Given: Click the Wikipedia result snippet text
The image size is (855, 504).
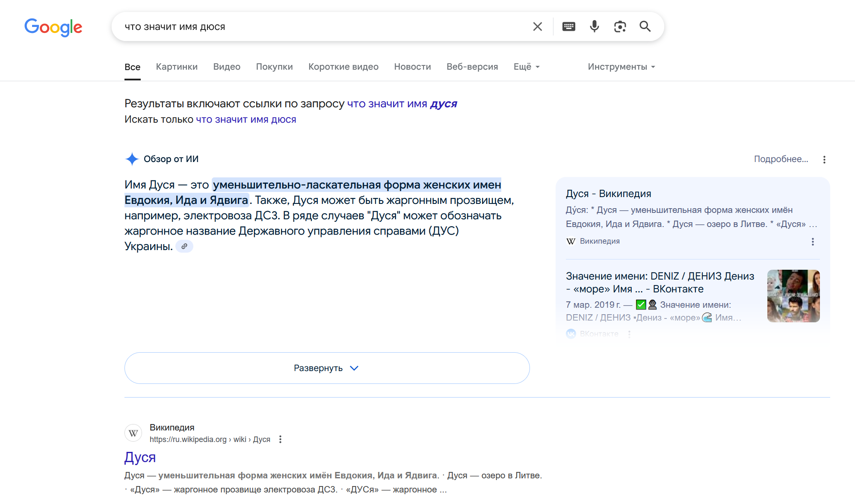Looking at the screenshot, I should [333, 482].
